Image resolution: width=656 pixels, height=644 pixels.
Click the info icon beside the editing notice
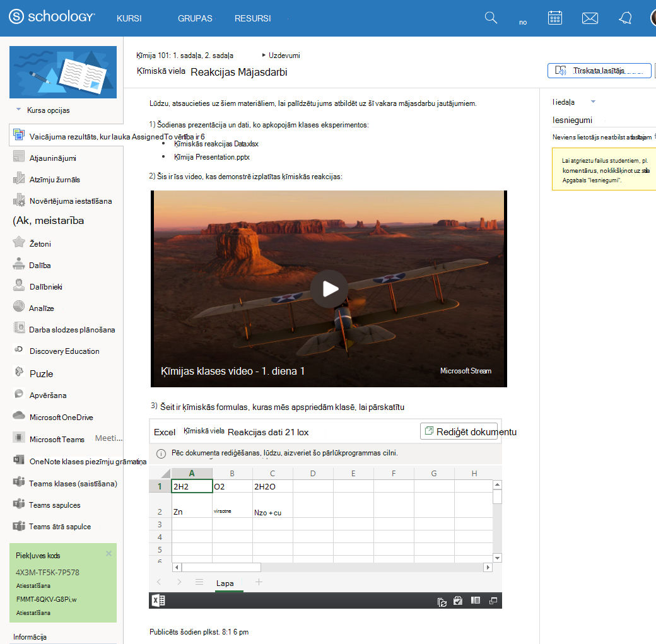tap(161, 454)
